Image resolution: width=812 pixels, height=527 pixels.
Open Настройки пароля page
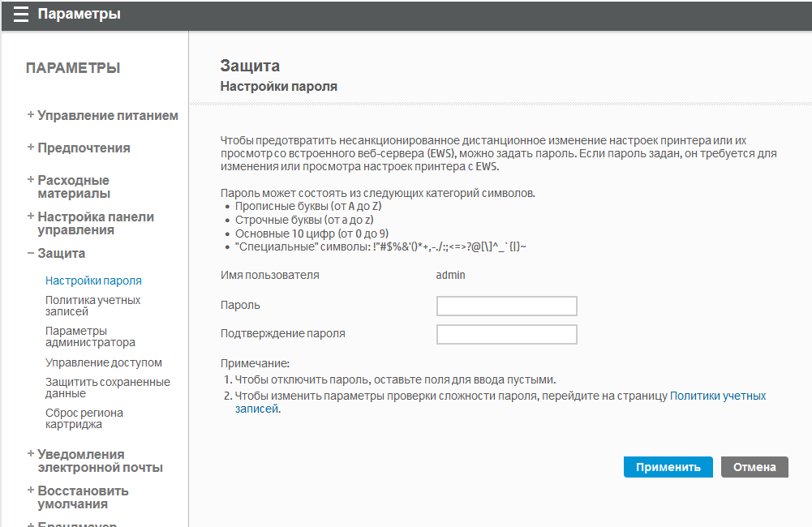tap(93, 281)
